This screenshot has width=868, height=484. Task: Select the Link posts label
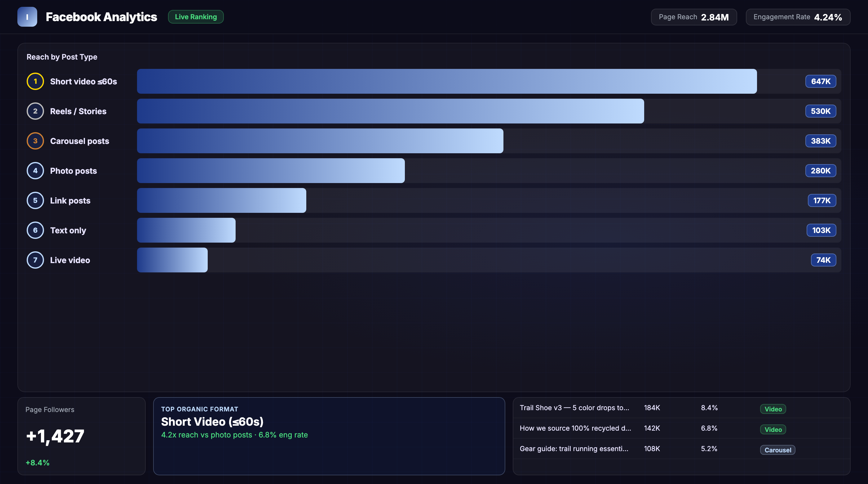click(x=70, y=201)
